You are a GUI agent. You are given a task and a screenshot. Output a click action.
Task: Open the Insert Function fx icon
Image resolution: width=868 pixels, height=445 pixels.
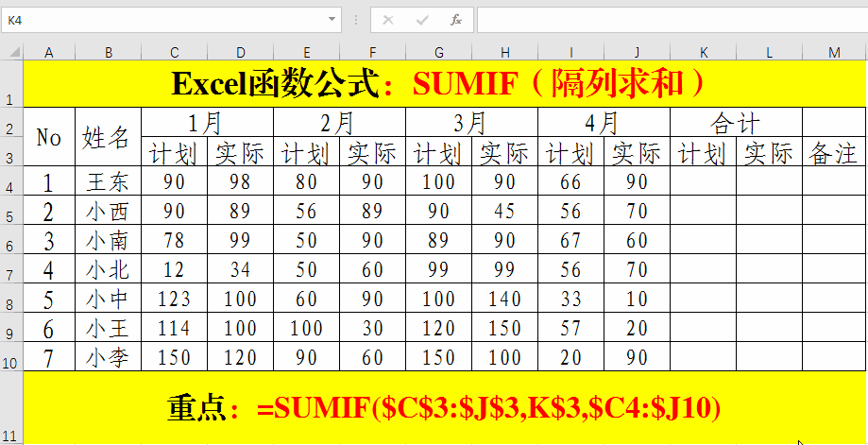(456, 21)
